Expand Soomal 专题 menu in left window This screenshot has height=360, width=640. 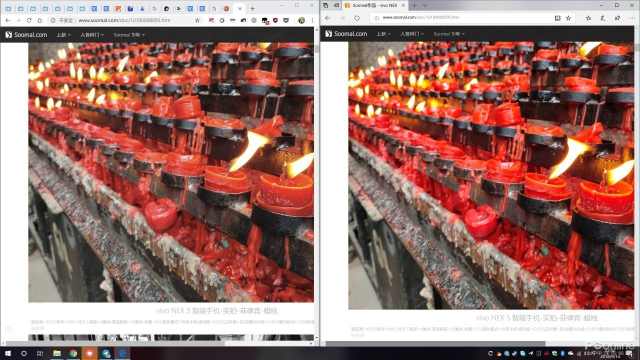[x=129, y=35]
